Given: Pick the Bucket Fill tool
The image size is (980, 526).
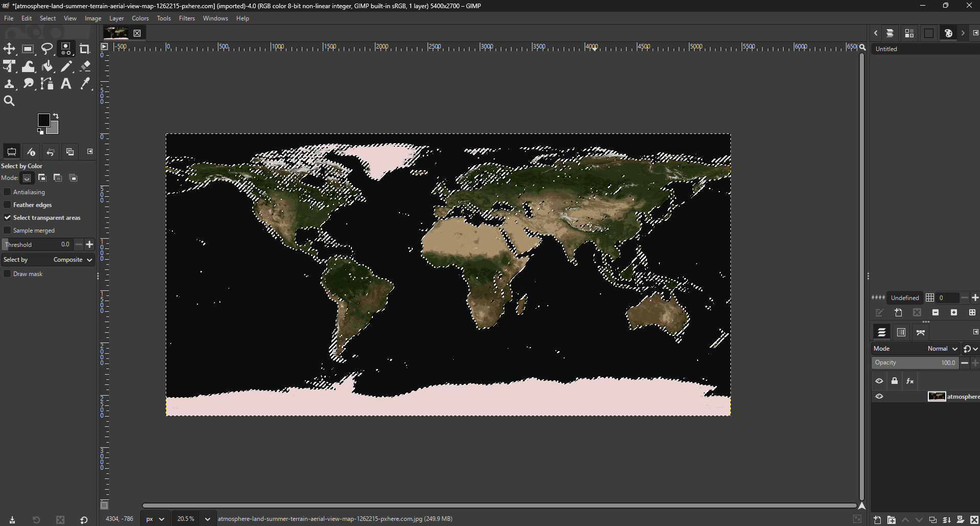Looking at the screenshot, I should [47, 66].
